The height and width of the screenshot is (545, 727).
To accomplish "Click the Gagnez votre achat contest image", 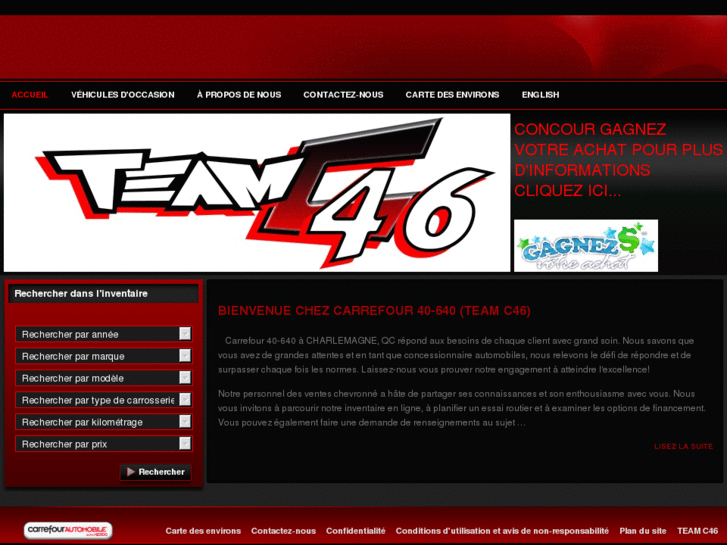I will click(586, 245).
